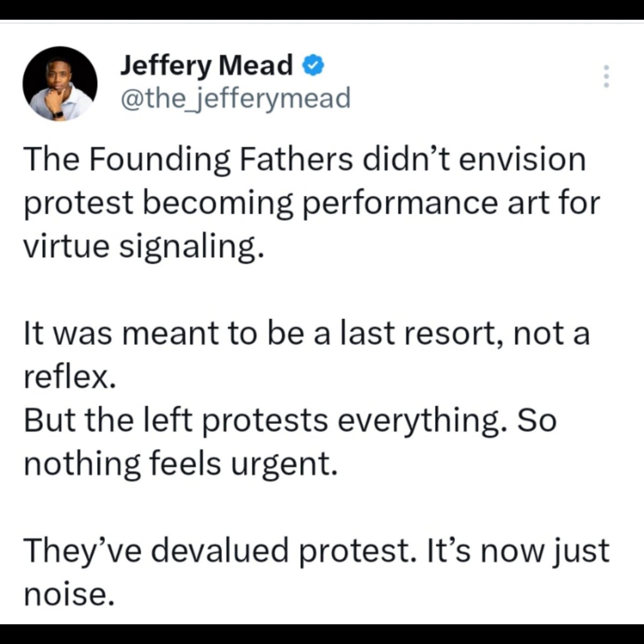
Task: Open the three-dot more options menu
Action: click(x=606, y=76)
